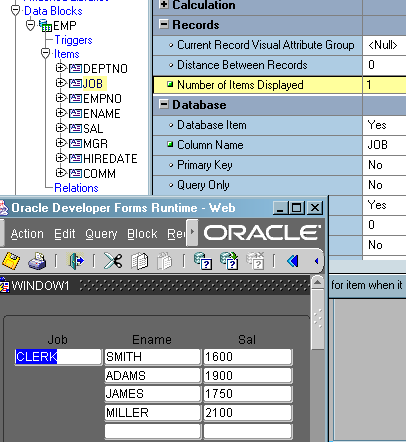Select the Query Only property
Image resolution: width=406 pixels, height=442 pixels.
click(x=258, y=185)
